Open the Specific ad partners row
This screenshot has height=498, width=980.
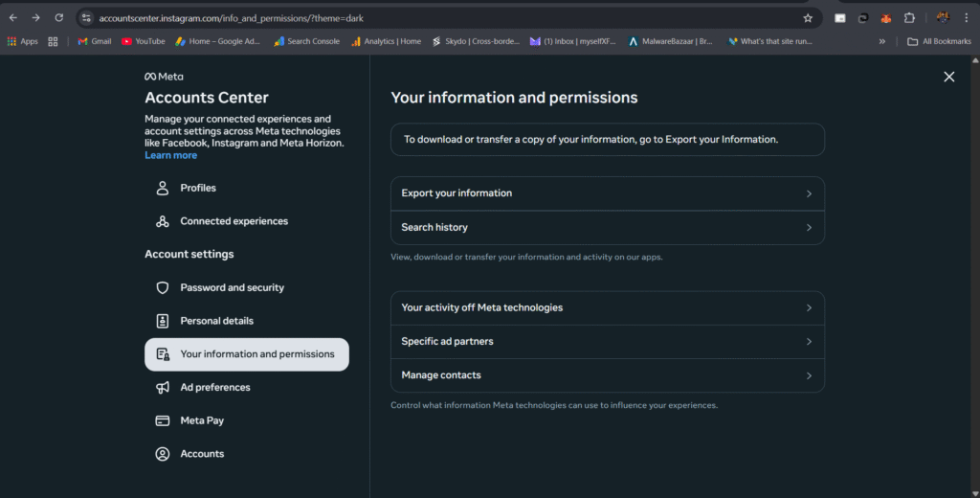tap(608, 342)
